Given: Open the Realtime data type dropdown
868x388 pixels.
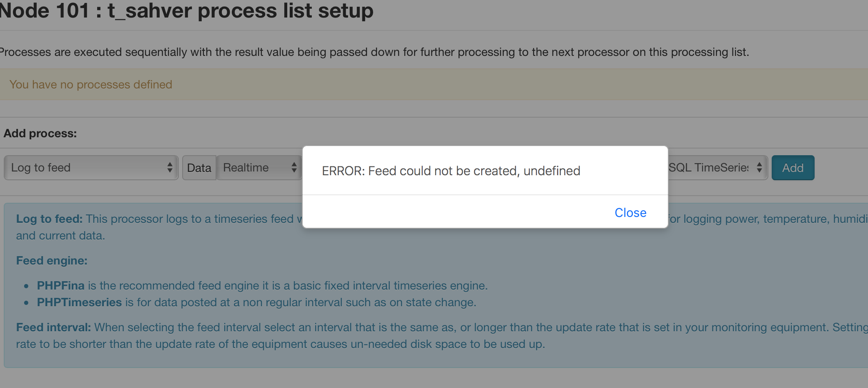Looking at the screenshot, I should click(x=259, y=168).
